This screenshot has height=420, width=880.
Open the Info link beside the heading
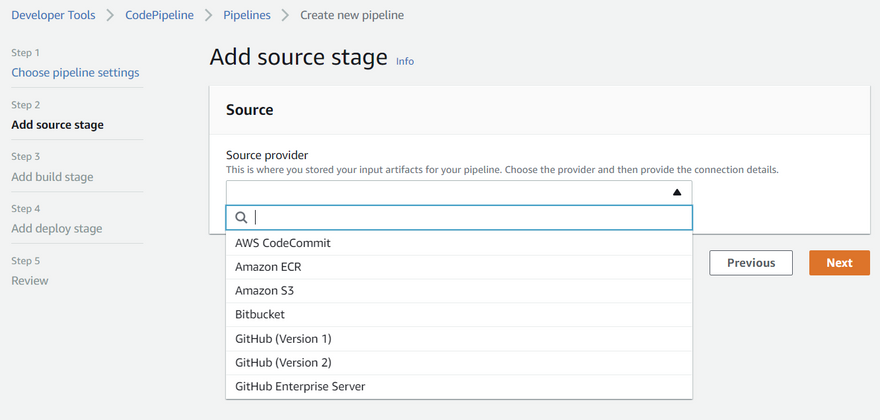405,61
